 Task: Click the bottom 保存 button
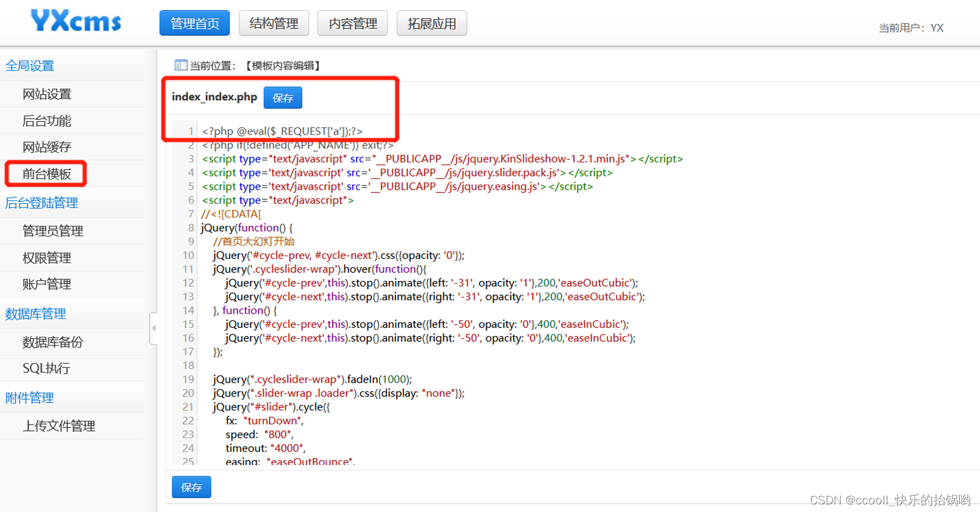pos(192,487)
